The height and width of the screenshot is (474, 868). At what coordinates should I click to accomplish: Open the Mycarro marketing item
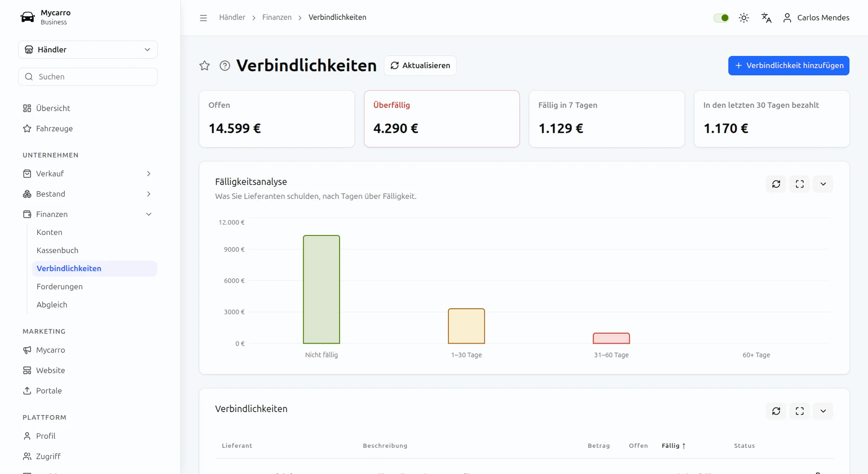pos(88,350)
